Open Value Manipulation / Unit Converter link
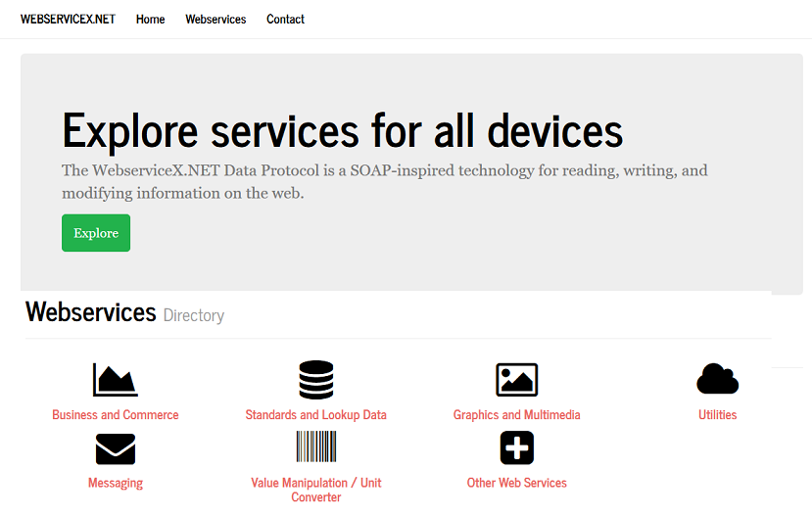The height and width of the screenshot is (516, 812). coord(316,490)
